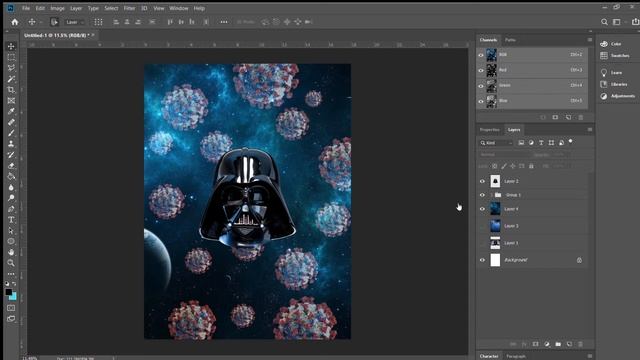Select the Blur tool
Image resolution: width=640 pixels, height=360 pixels.
click(x=11, y=187)
